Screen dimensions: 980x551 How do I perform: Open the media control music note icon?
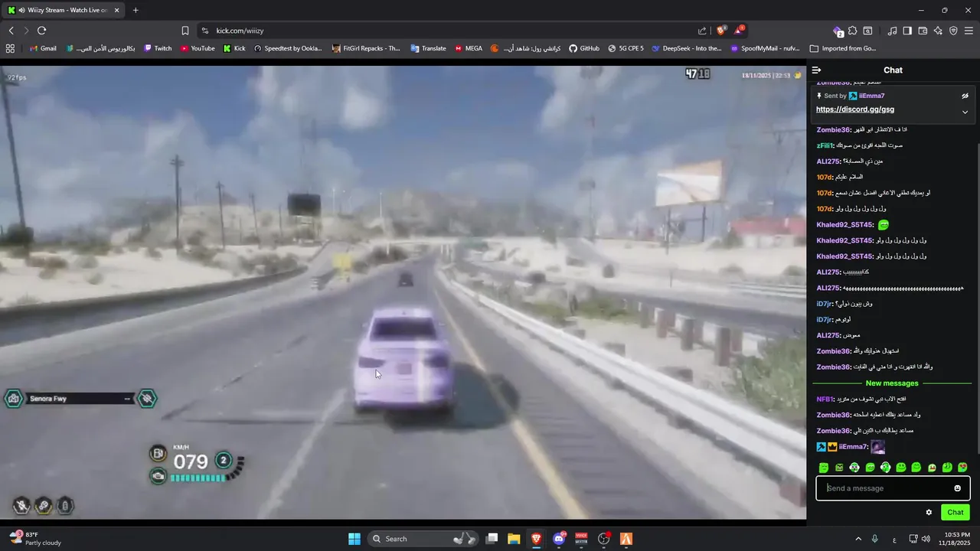tap(892, 31)
